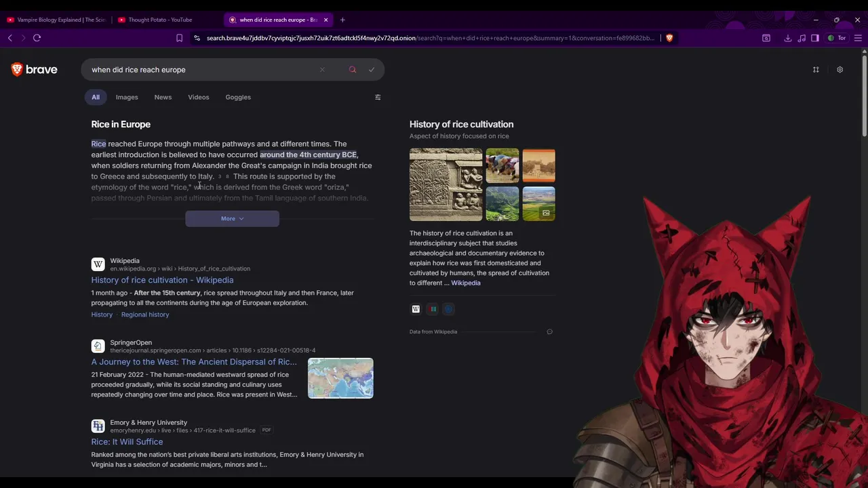Click the green rice terraces thumbnail
This screenshot has width=868, height=488.
[502, 204]
